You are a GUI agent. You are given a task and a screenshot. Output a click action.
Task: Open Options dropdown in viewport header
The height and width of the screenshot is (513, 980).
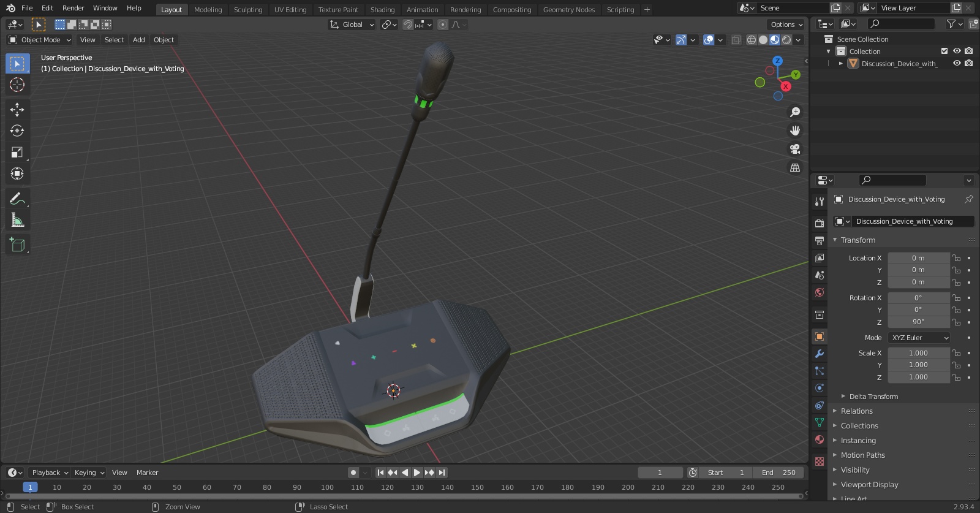[786, 25]
